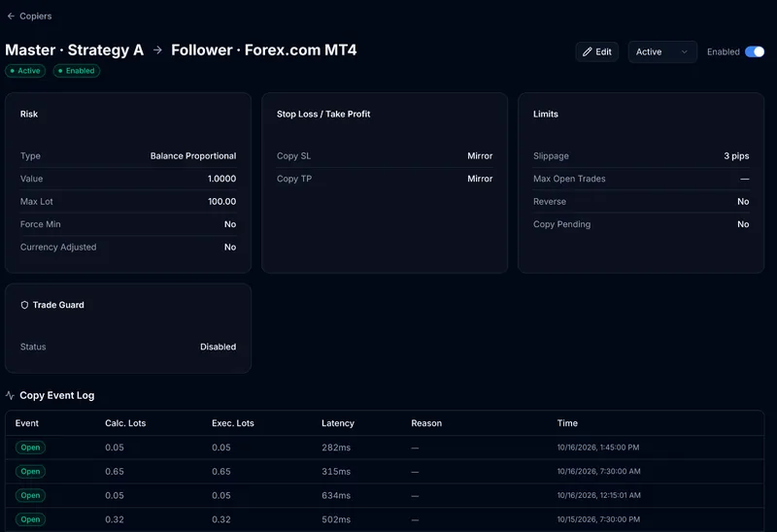Select the Follower · Forex.com MT4 title

263,50
